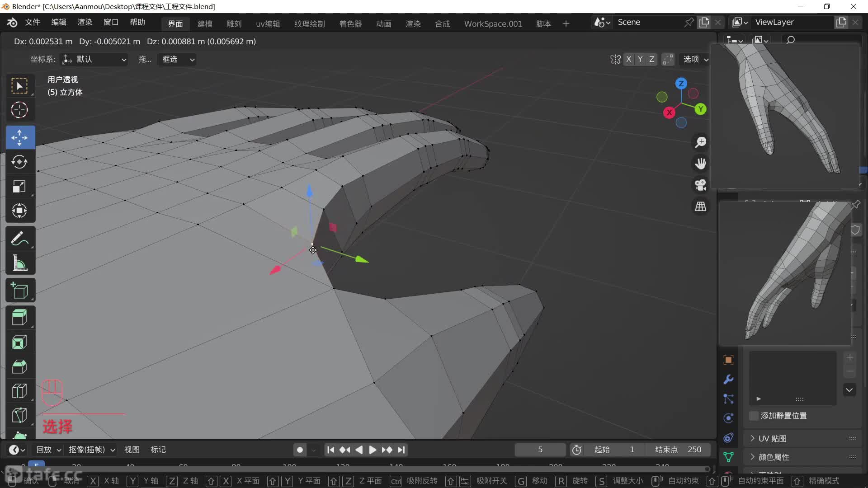Activate the 3D cursor tool
The height and width of the screenshot is (488, 868).
pos(19,110)
